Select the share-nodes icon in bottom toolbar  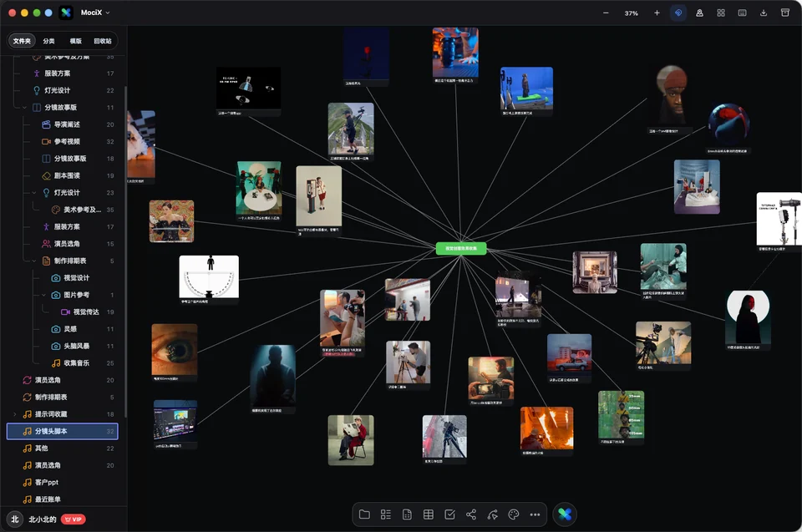pyautogui.click(x=471, y=514)
